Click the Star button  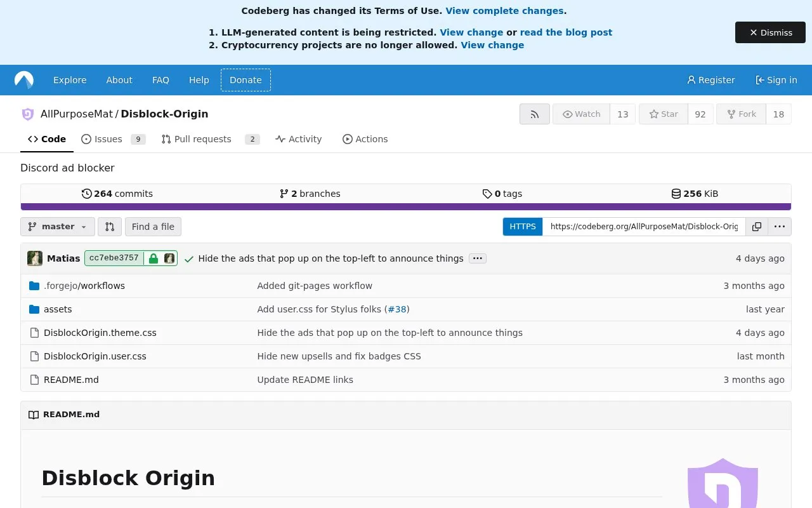663,114
